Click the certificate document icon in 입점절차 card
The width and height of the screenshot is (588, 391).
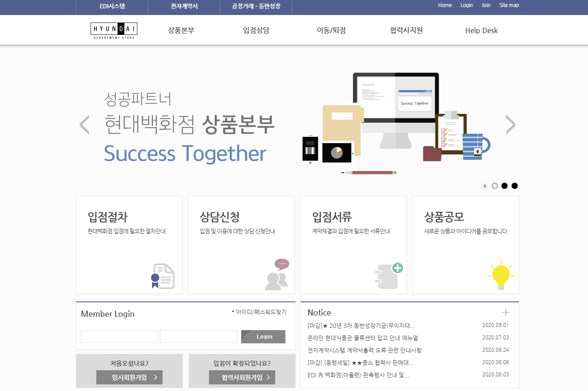click(163, 276)
